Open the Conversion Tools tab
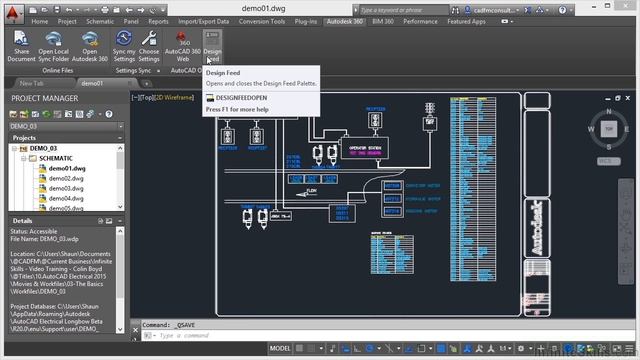This screenshot has width=640, height=360. pyautogui.click(x=262, y=22)
